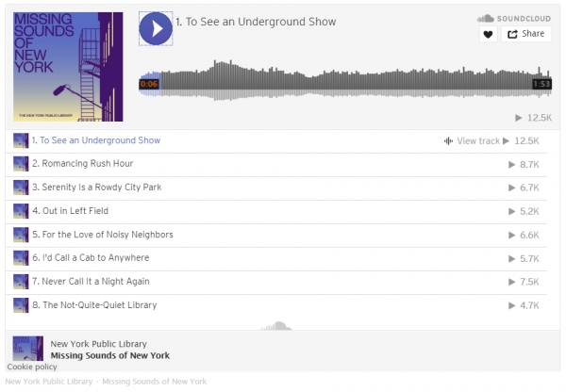Click the thumbnail beside Never Call It a Night Again

[21, 282]
